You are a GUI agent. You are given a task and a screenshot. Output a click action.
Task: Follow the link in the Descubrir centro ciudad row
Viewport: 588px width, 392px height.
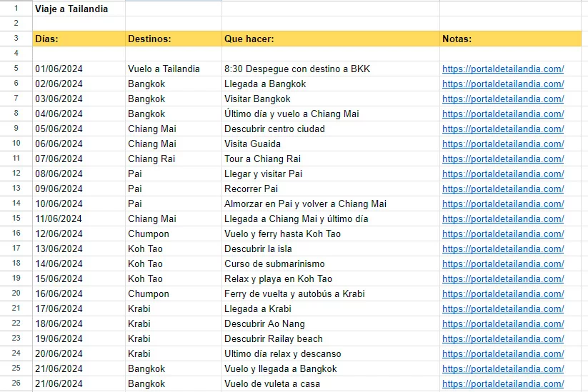tap(503, 129)
